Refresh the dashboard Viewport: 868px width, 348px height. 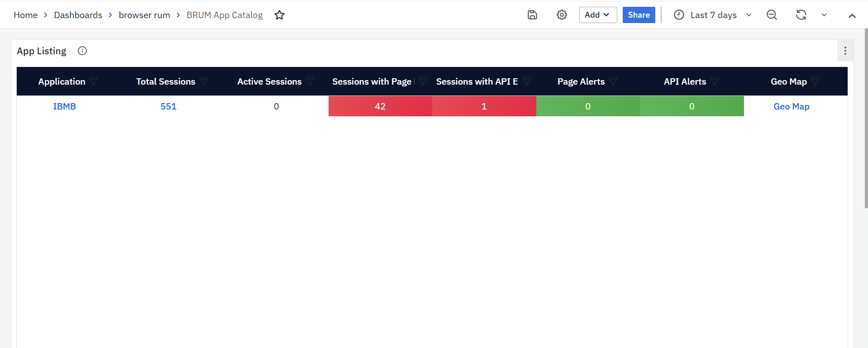[x=801, y=15]
